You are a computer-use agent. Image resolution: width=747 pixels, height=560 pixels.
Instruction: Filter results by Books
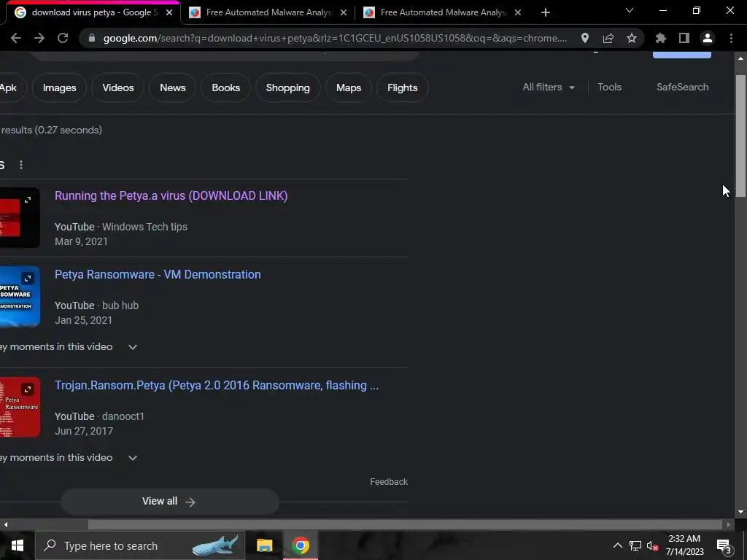[x=226, y=87]
